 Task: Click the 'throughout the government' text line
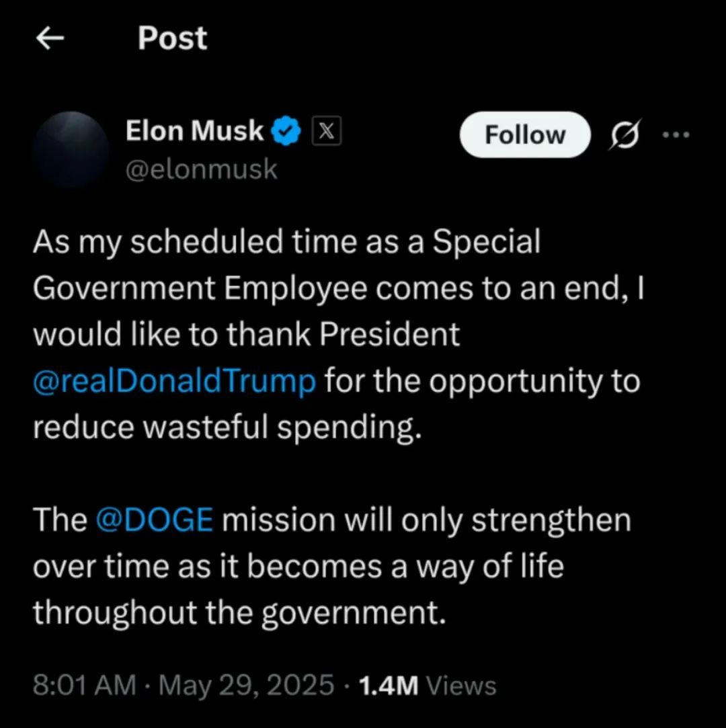(x=239, y=612)
